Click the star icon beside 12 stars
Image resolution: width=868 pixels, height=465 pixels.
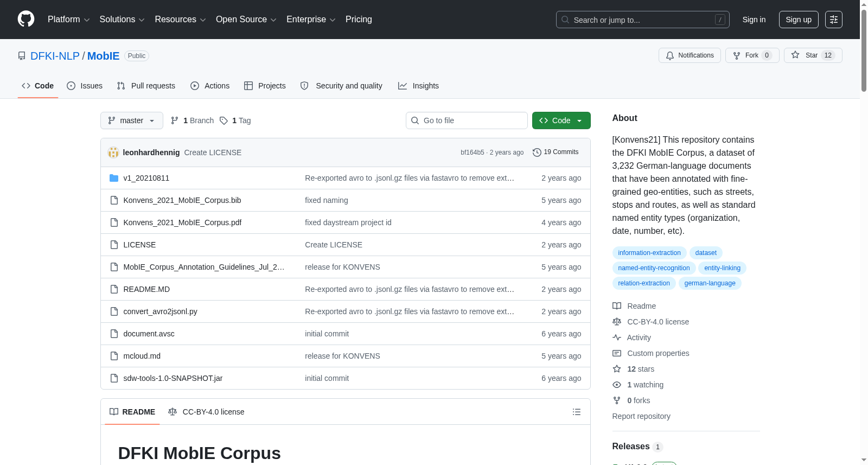pos(617,369)
